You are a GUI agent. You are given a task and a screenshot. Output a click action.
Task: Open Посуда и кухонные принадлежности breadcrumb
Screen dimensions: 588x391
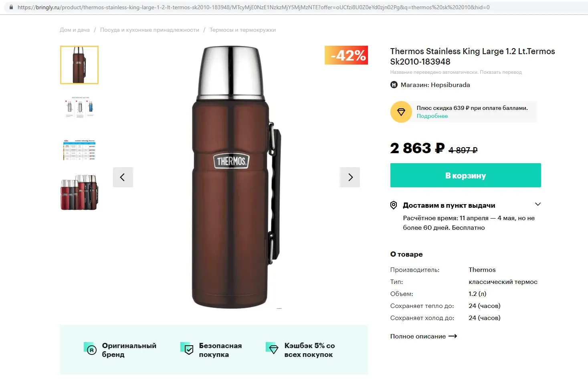pyautogui.click(x=150, y=30)
